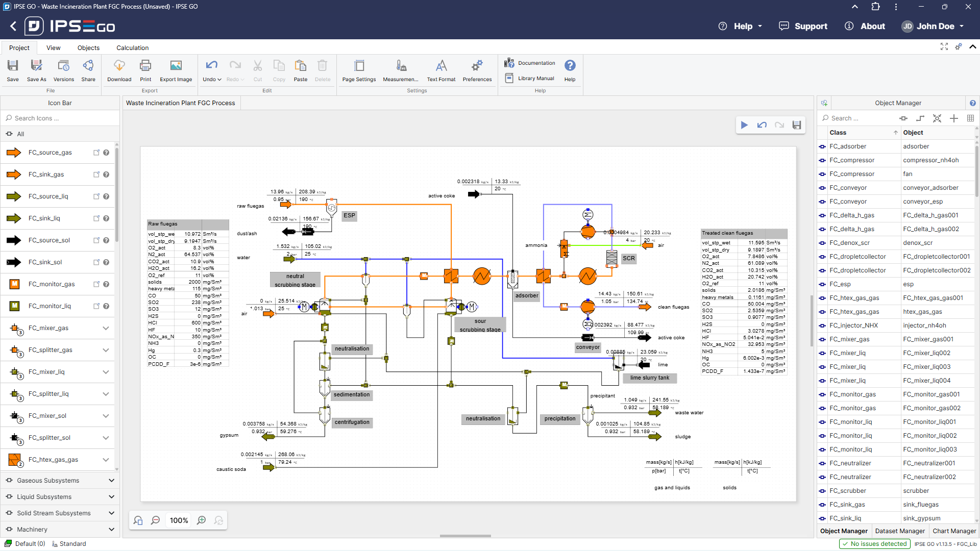This screenshot has height=551, width=980.
Task: Toggle Class column sort order
Action: [x=895, y=133]
